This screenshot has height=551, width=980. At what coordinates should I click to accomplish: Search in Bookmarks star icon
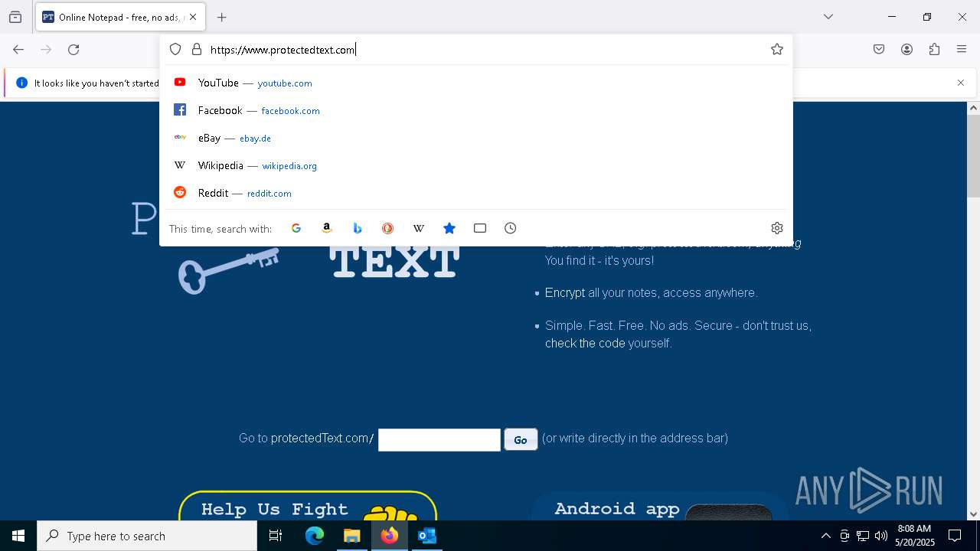(449, 228)
